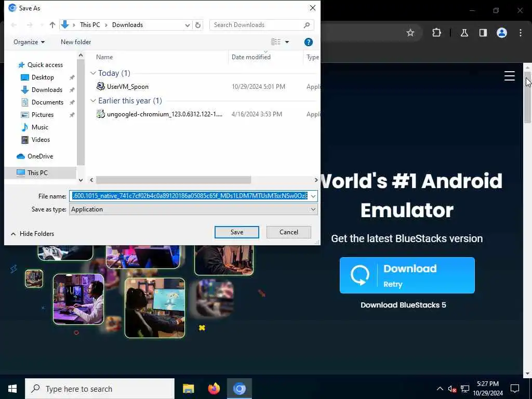Select Pictures in the navigation pane

click(43, 115)
